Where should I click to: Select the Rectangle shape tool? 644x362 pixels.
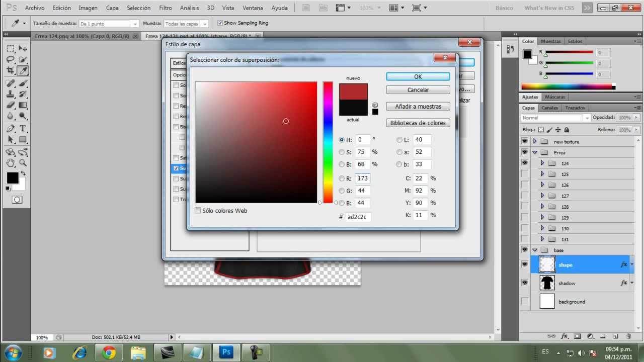(23, 140)
